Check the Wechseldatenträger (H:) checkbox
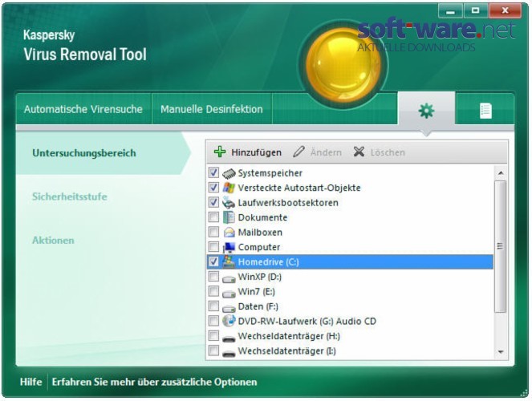The image size is (532, 401). pos(213,335)
